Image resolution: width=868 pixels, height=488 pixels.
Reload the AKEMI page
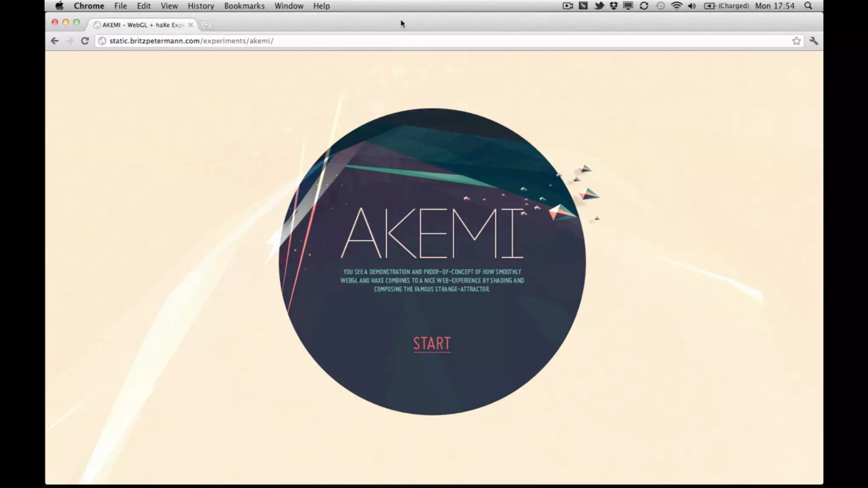click(85, 41)
